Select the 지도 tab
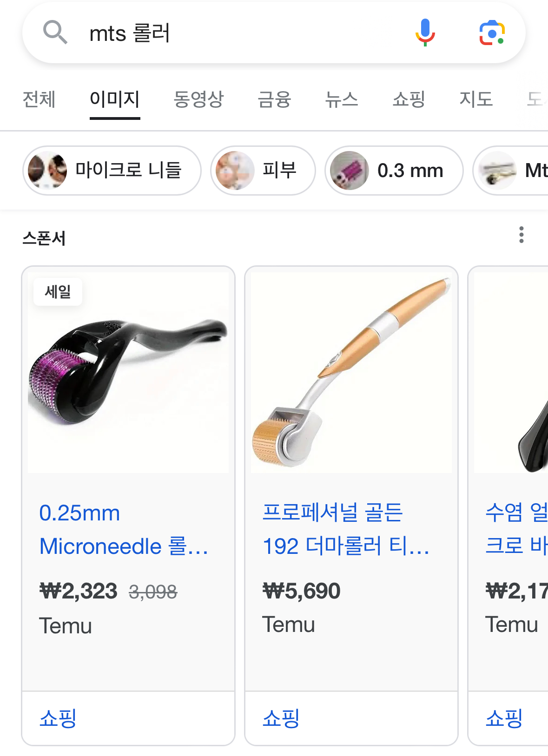The width and height of the screenshot is (548, 756). [x=476, y=99]
